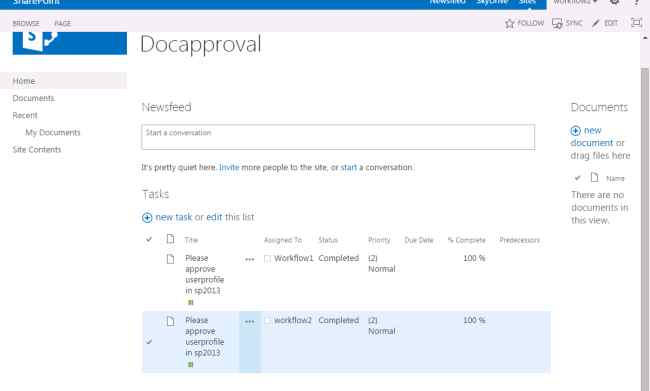Click the Start a conversation input box
The width and height of the screenshot is (650, 391).
[338, 137]
